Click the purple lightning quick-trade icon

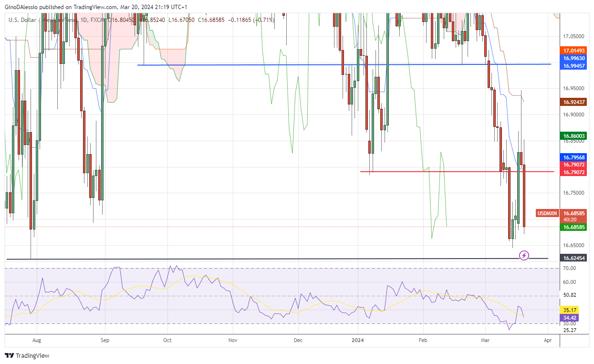coord(524,256)
